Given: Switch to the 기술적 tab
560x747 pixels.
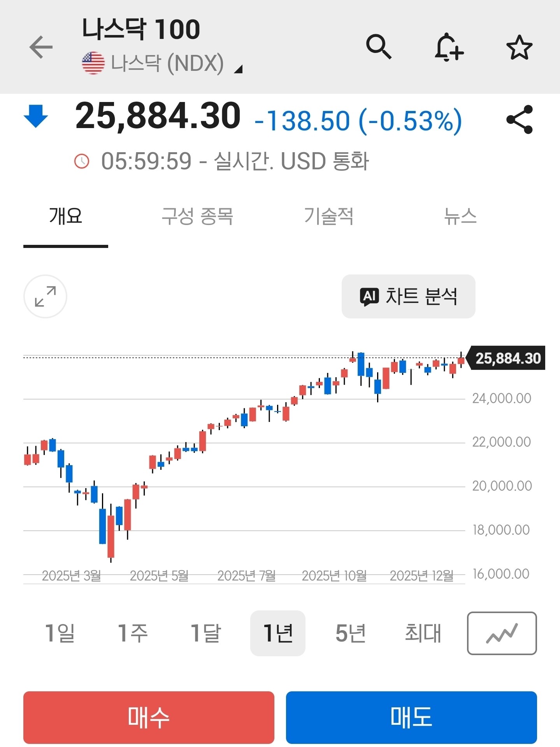Looking at the screenshot, I should point(329,216).
